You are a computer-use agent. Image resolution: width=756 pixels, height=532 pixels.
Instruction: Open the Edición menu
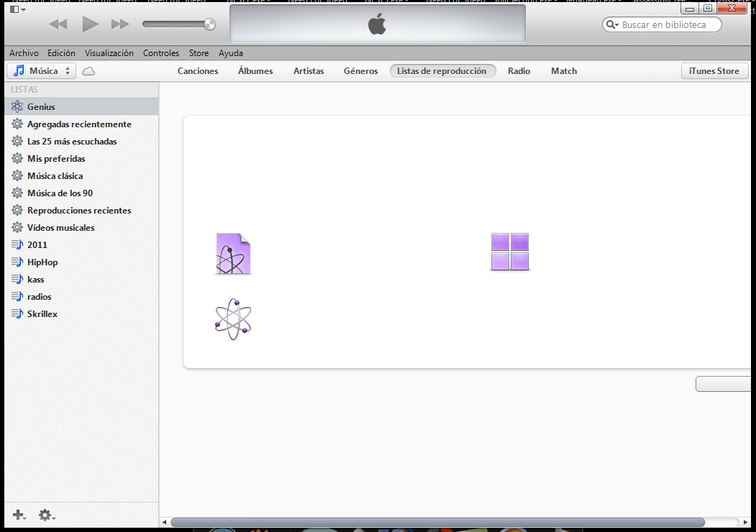[x=61, y=53]
